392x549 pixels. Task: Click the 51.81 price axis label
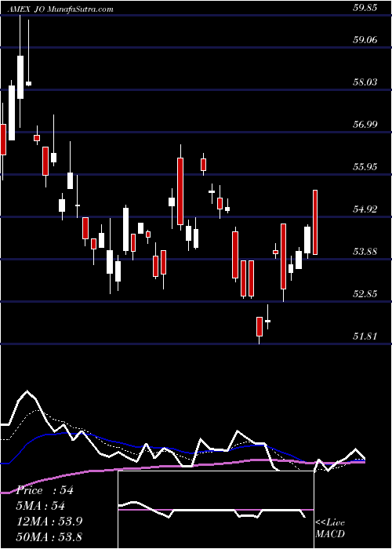pos(365,336)
